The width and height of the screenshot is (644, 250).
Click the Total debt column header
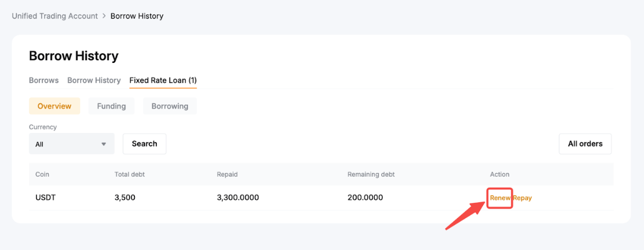[x=129, y=175]
